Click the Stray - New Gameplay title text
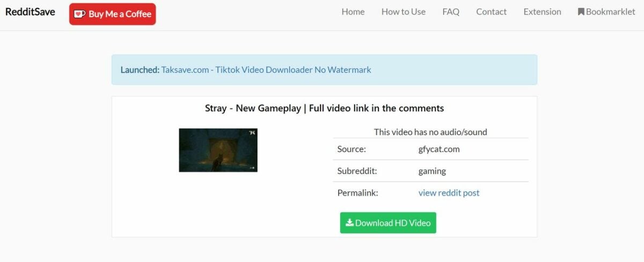 (x=324, y=108)
